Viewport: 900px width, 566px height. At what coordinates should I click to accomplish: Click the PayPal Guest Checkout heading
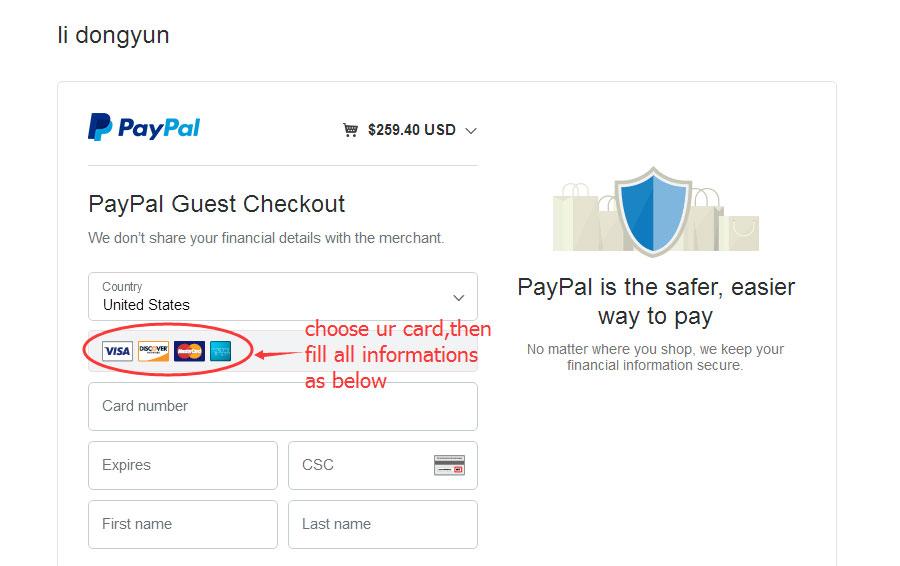[216, 204]
